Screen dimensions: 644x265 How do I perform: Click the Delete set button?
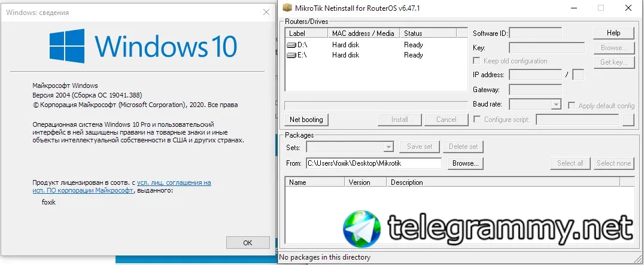[x=463, y=147]
